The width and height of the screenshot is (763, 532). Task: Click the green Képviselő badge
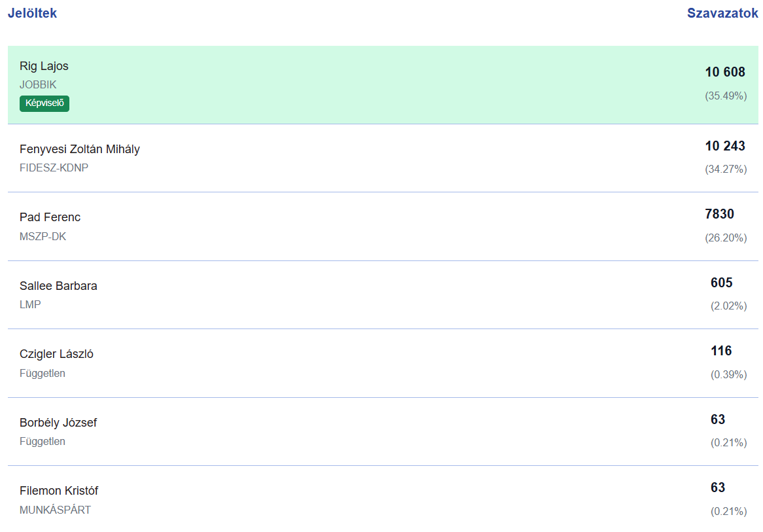[44, 103]
